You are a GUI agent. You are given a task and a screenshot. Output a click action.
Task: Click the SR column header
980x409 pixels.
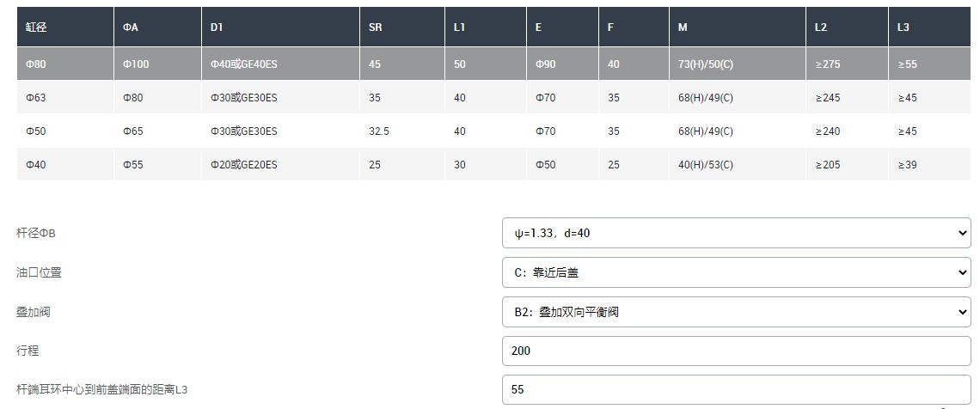[x=376, y=27]
